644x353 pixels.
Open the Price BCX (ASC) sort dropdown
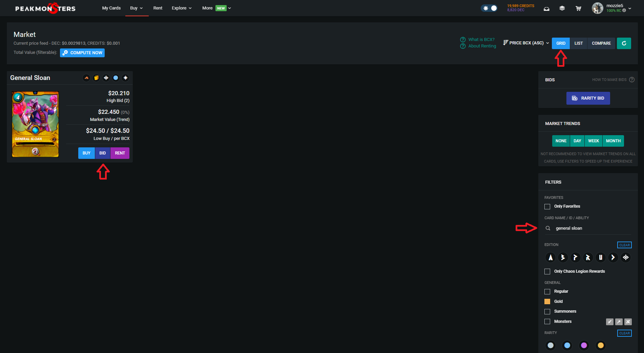coord(526,43)
